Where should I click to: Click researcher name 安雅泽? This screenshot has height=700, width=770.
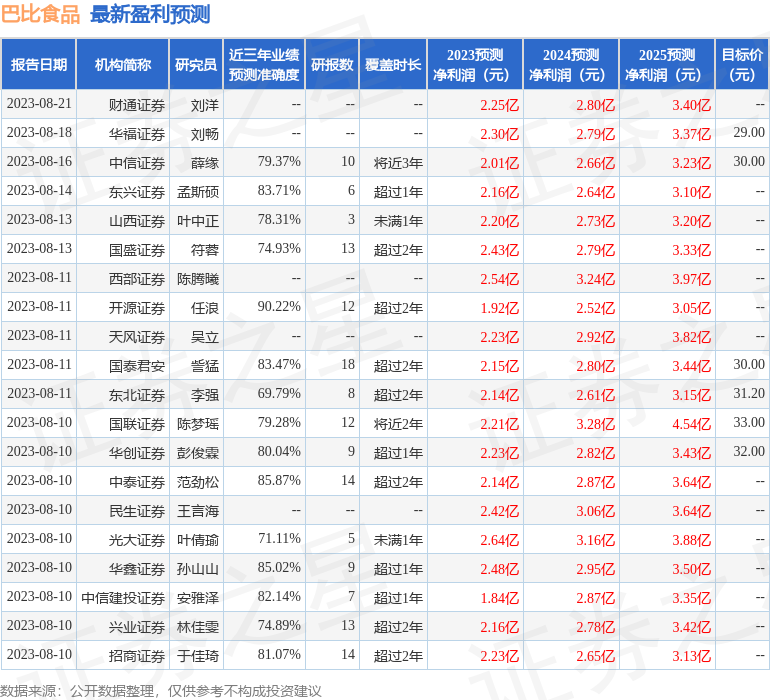coord(198,598)
